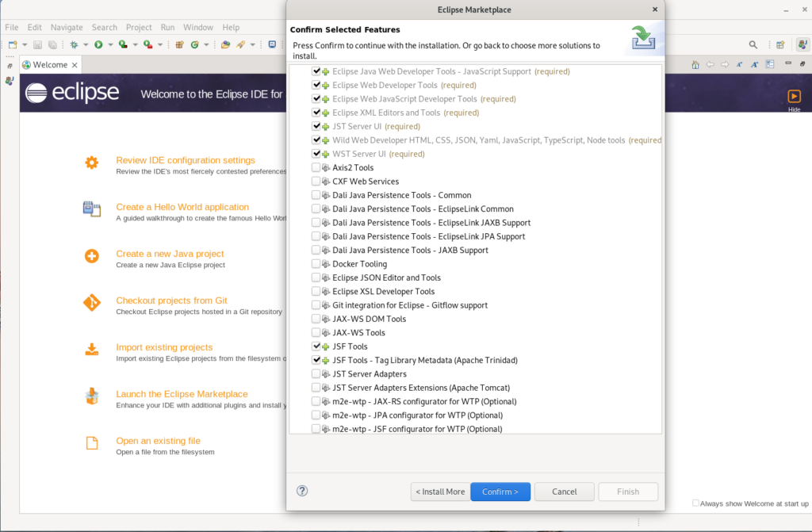Click Launch the Eclipse Marketplace link
Screen dimensions: 812x532
point(182,394)
